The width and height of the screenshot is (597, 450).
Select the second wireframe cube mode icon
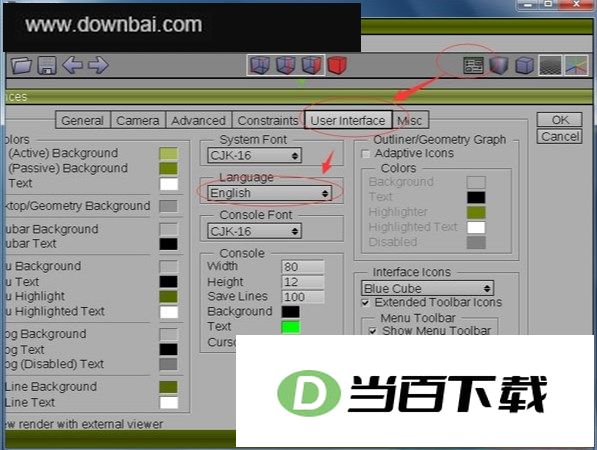point(286,65)
